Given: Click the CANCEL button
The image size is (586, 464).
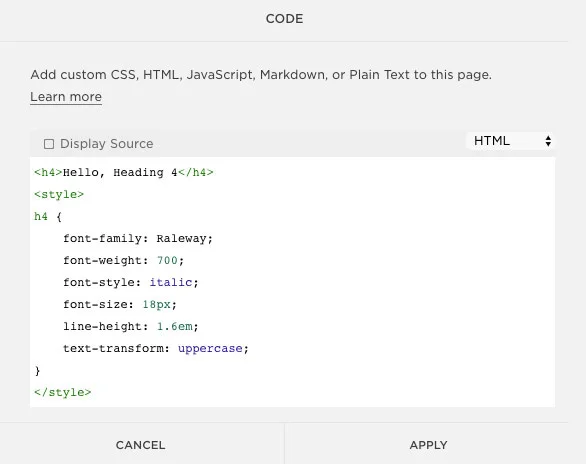Looking at the screenshot, I should [141, 445].
